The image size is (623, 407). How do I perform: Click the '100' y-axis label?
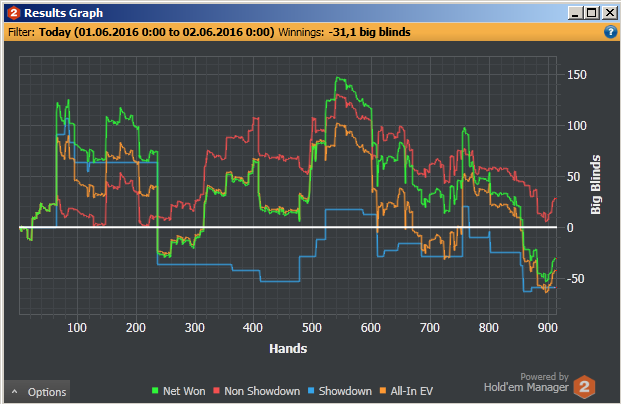pos(577,126)
